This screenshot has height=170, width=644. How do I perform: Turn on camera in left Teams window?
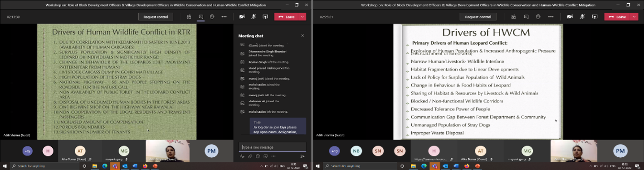pyautogui.click(x=242, y=17)
